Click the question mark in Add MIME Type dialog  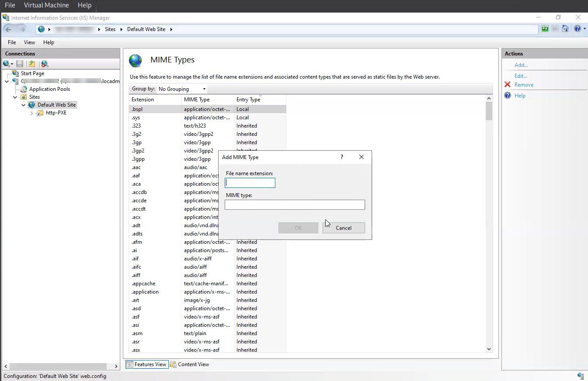342,157
